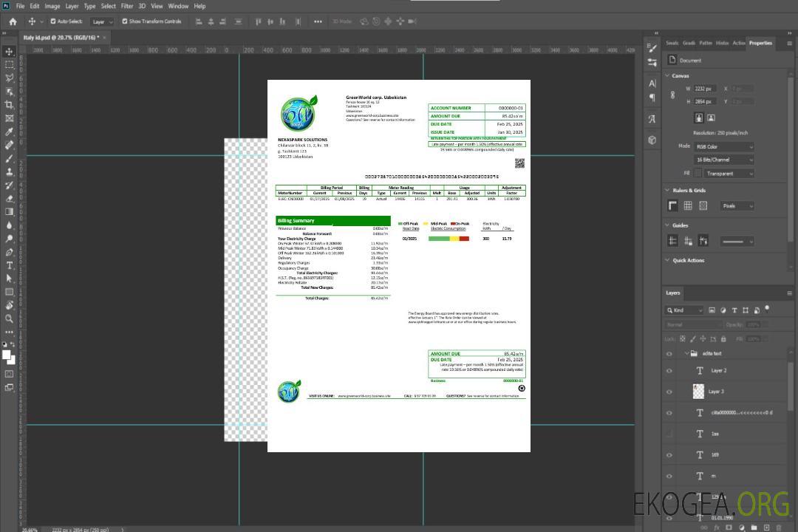Select the Lasso tool

(x=9, y=78)
